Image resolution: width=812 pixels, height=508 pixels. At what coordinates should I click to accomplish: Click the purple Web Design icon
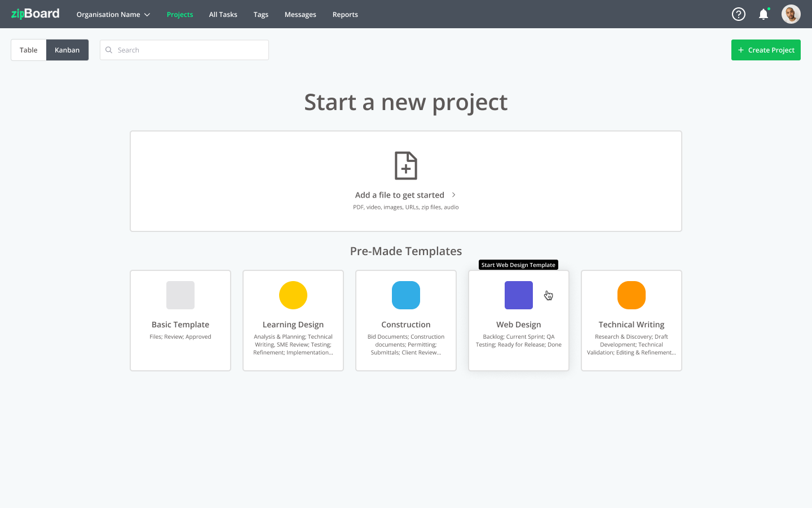click(519, 295)
